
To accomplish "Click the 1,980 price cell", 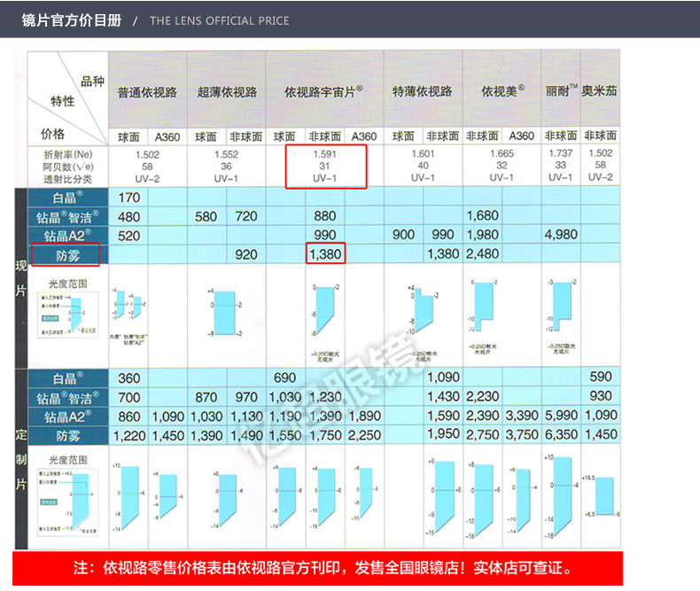I will pyautogui.click(x=483, y=235).
